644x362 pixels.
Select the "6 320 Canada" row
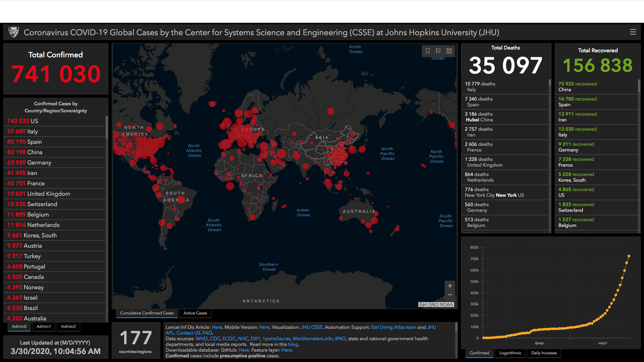point(55,277)
